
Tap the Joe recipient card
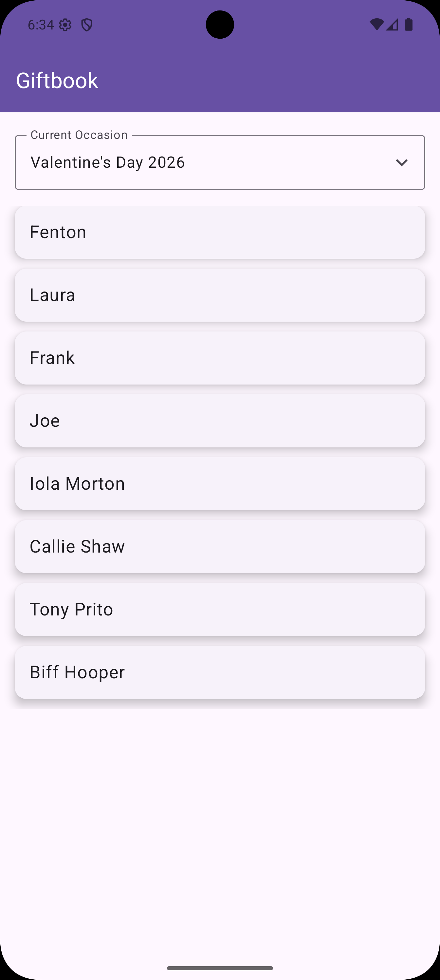[220, 421]
